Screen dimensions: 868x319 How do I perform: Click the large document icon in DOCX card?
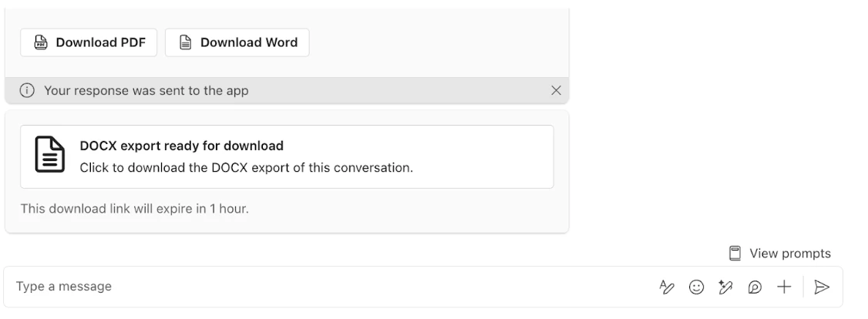click(50, 156)
